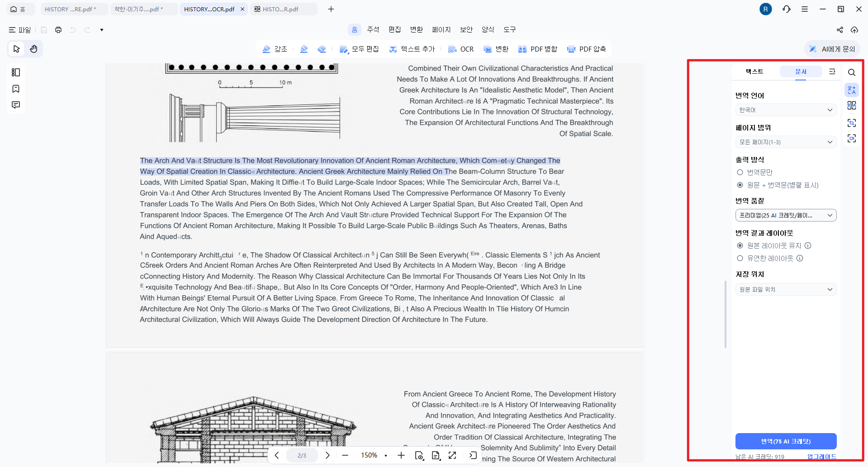Undo the last action

[x=73, y=30]
